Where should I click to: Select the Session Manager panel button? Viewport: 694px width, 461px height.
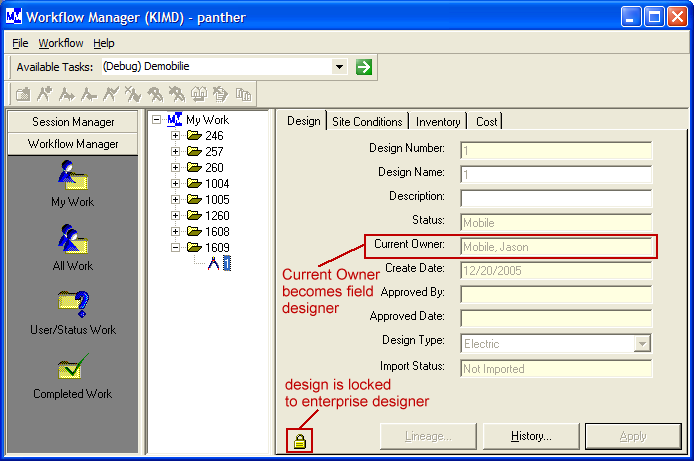coord(72,122)
